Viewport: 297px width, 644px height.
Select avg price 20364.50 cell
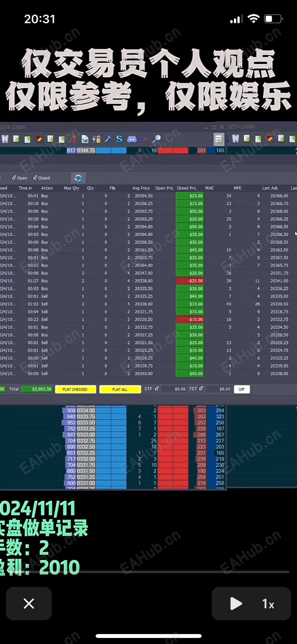[143, 196]
